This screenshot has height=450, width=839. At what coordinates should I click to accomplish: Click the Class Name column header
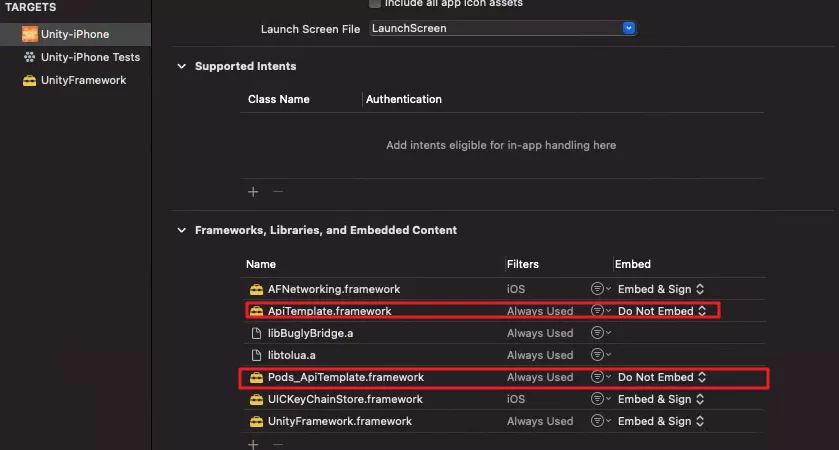(279, 100)
